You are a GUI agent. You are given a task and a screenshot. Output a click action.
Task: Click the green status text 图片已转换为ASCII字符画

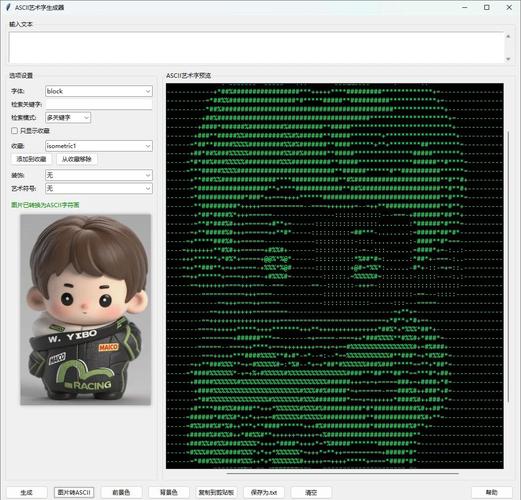coord(45,205)
